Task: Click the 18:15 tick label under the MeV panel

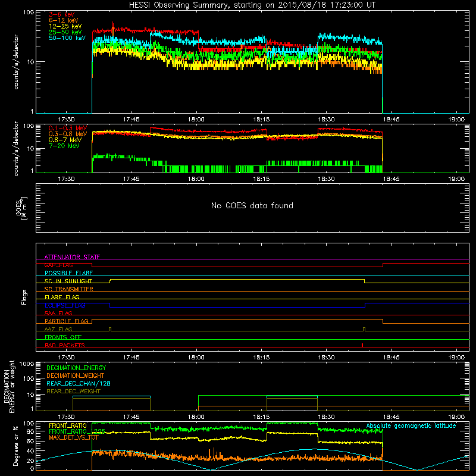Action: [x=261, y=179]
